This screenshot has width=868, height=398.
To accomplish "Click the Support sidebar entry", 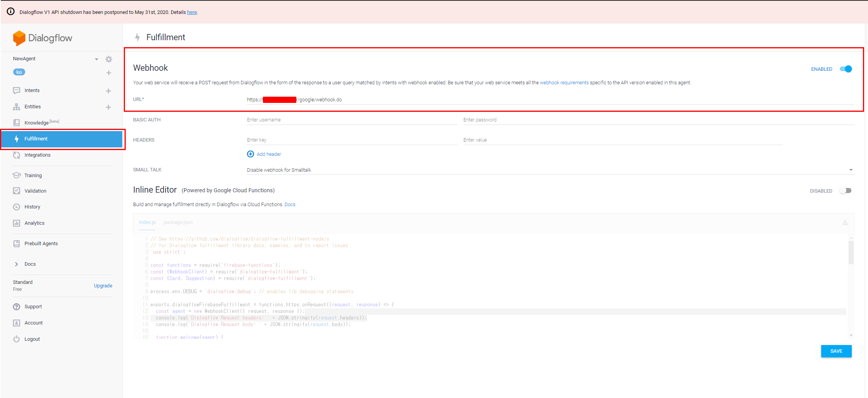I will [x=33, y=307].
